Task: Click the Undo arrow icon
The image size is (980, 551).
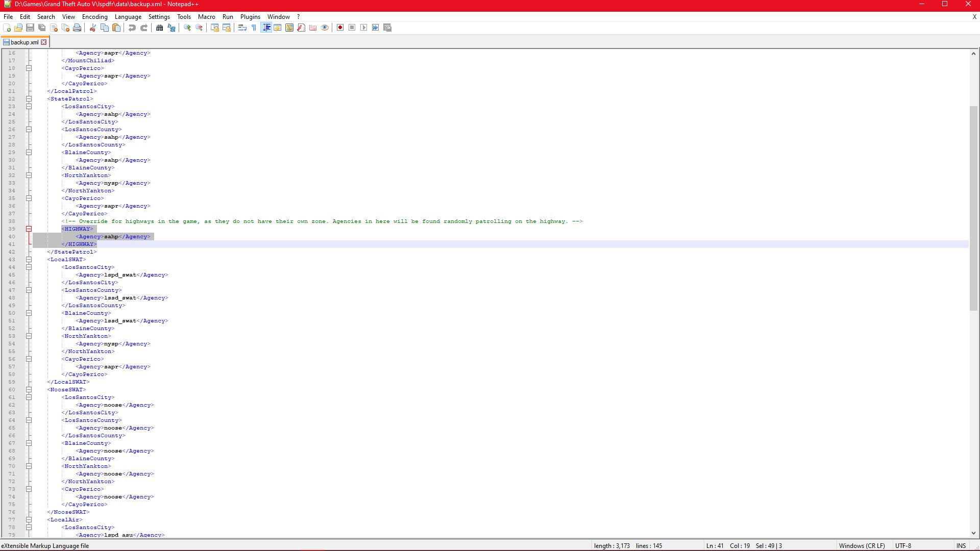Action: (x=132, y=28)
